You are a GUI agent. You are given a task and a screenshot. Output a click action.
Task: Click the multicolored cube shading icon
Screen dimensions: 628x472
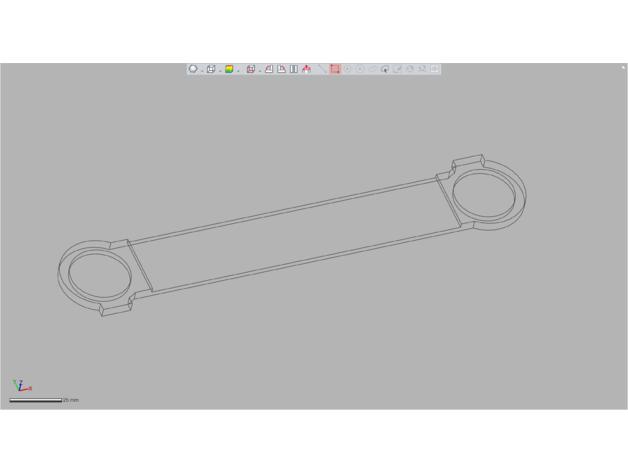(229, 69)
